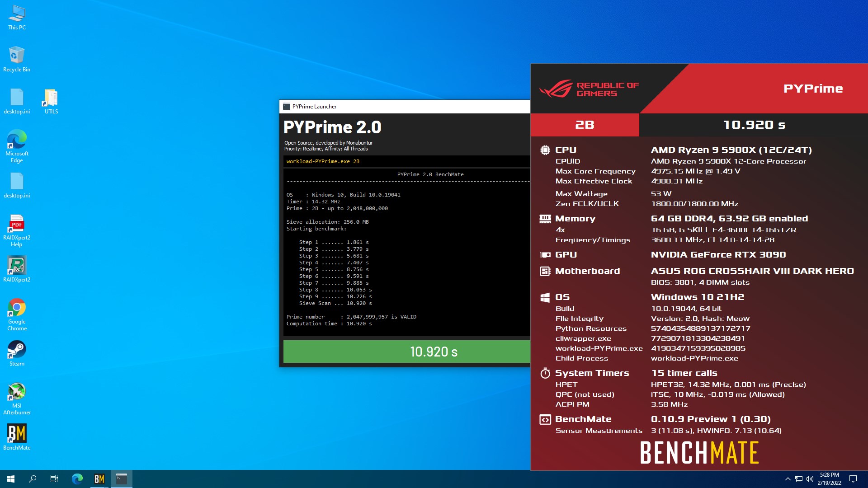Viewport: 868px width, 488px height.
Task: Open Task View on the taskbar
Action: (x=54, y=479)
